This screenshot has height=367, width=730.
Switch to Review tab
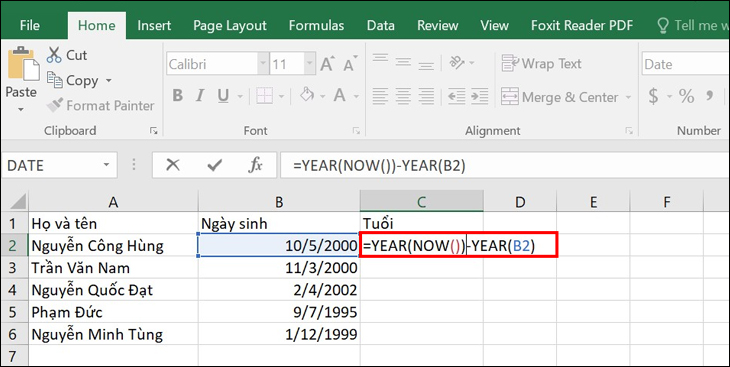[x=438, y=25]
